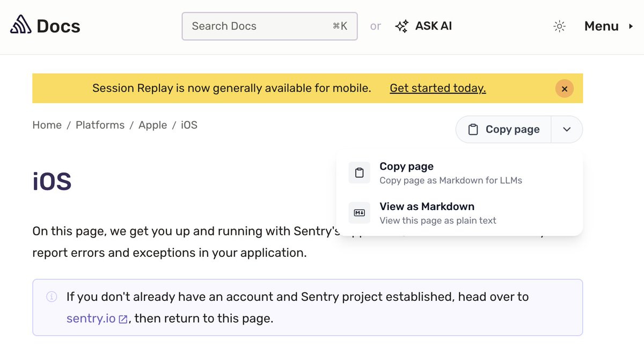Open the Docs home title link
Viewport: 644px width, 353px height.
(58, 26)
